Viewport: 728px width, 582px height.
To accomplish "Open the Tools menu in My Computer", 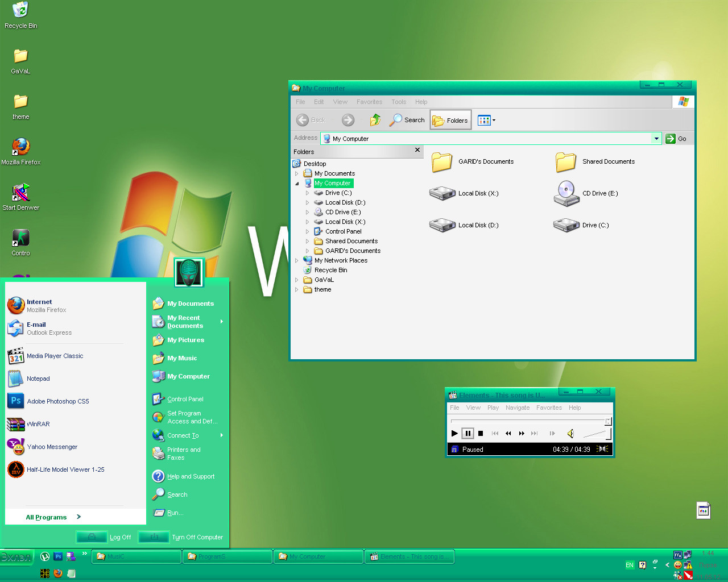I will pyautogui.click(x=399, y=102).
